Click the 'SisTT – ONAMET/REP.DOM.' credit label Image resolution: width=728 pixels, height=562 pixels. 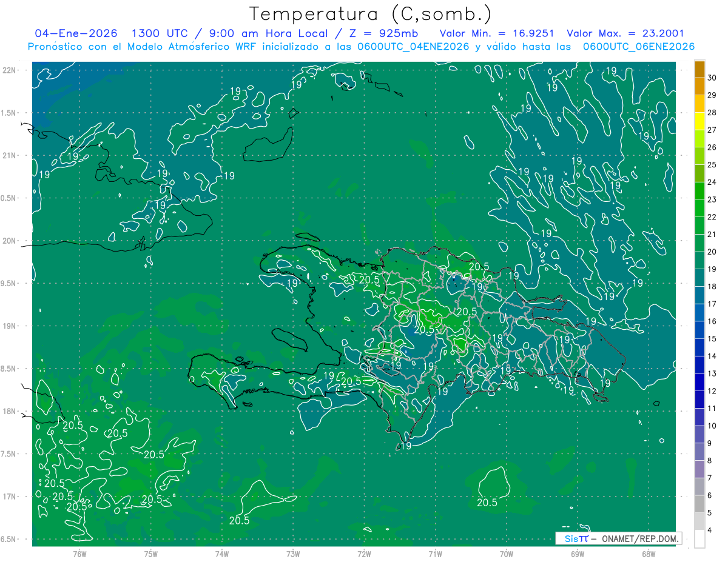pyautogui.click(x=618, y=538)
